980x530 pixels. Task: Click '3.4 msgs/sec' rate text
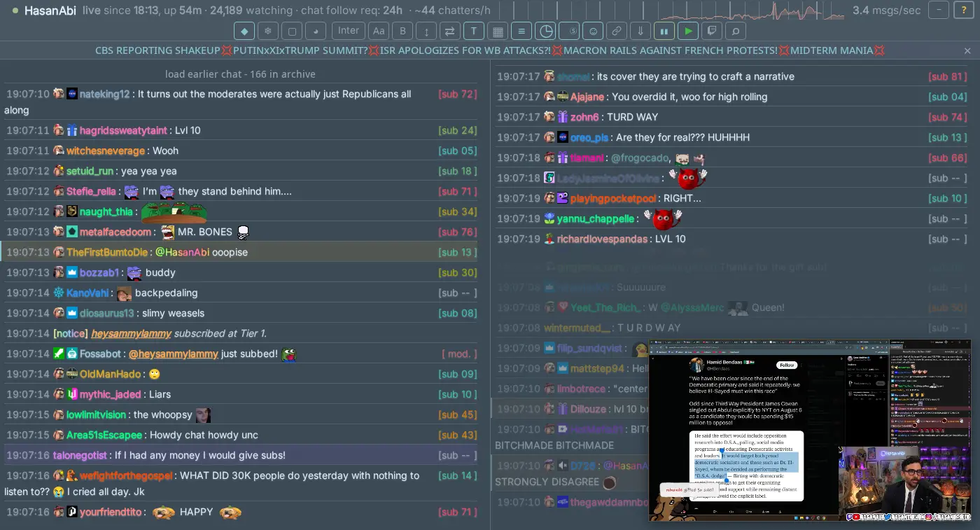click(887, 11)
